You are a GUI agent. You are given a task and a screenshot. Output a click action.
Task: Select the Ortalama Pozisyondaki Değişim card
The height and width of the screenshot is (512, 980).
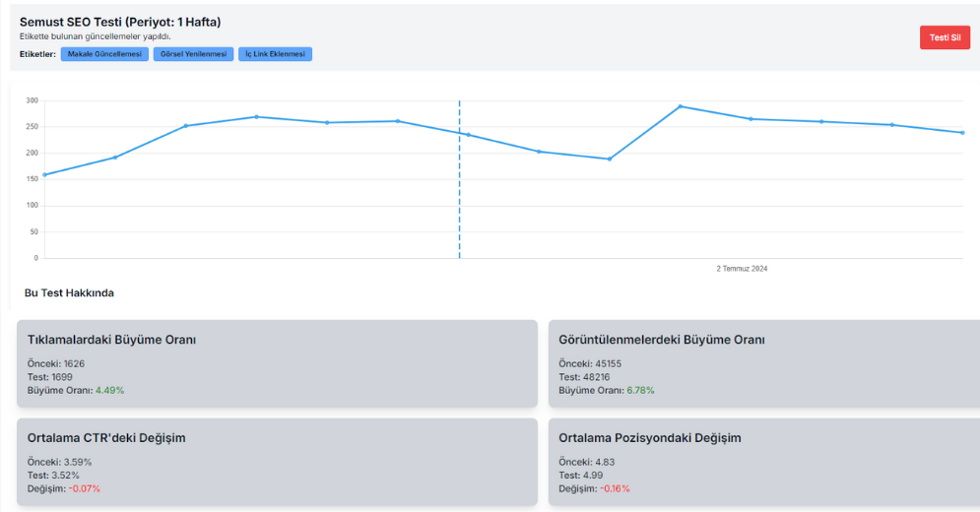(x=763, y=462)
